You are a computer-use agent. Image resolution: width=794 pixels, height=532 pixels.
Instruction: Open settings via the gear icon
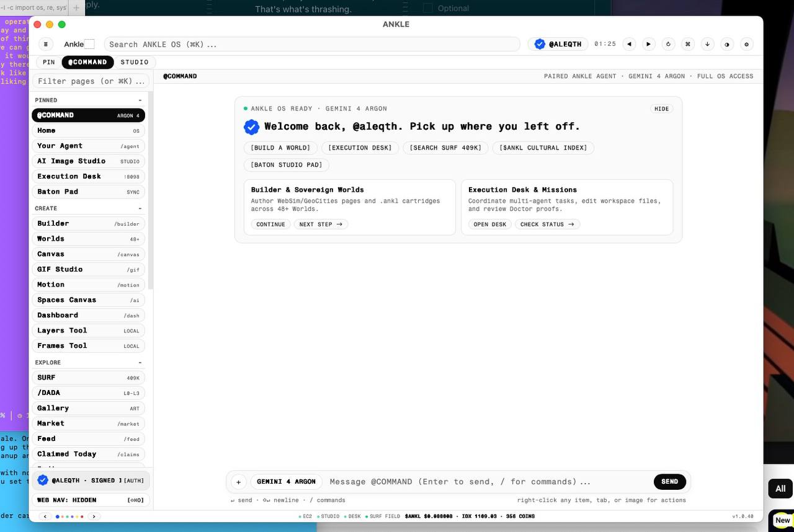[x=746, y=44]
